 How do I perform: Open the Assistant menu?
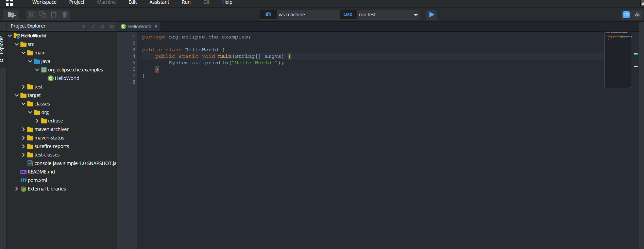pyautogui.click(x=159, y=2)
